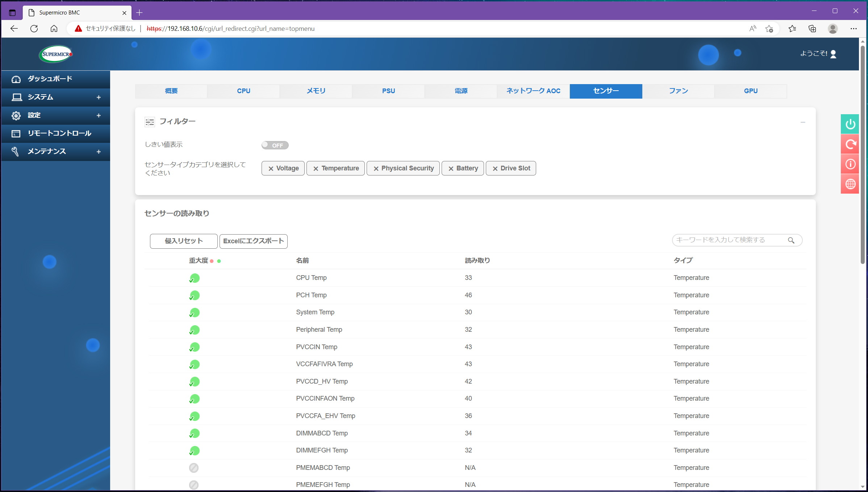This screenshot has width=868, height=492.
Task: Click the Supermicro logo
Action: [56, 54]
